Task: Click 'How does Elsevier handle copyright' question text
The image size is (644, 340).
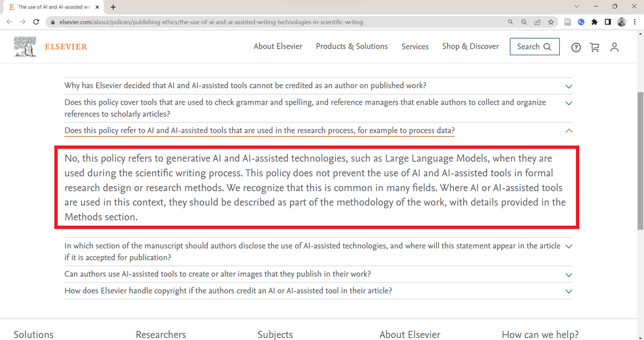Action: [228, 291]
